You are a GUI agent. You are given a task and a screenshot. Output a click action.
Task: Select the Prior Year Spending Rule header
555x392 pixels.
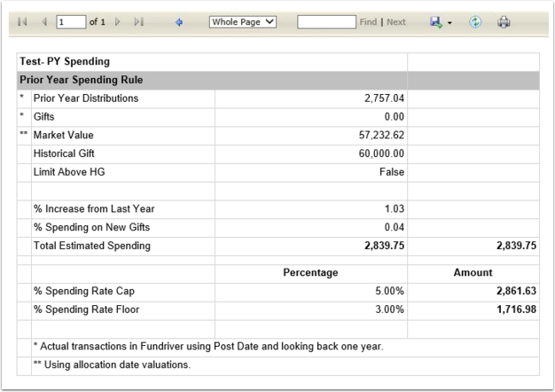pyautogui.click(x=82, y=80)
